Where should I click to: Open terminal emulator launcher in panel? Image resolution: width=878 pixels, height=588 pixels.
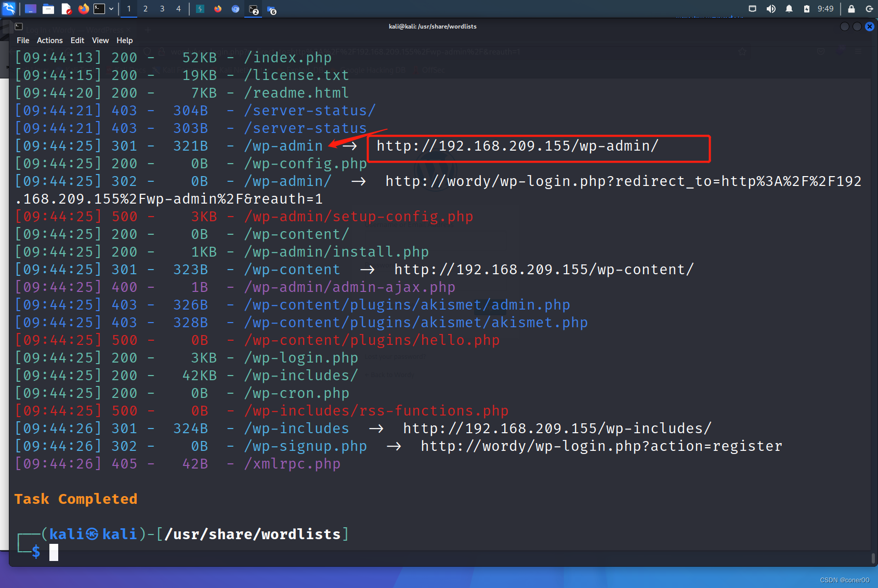99,9
